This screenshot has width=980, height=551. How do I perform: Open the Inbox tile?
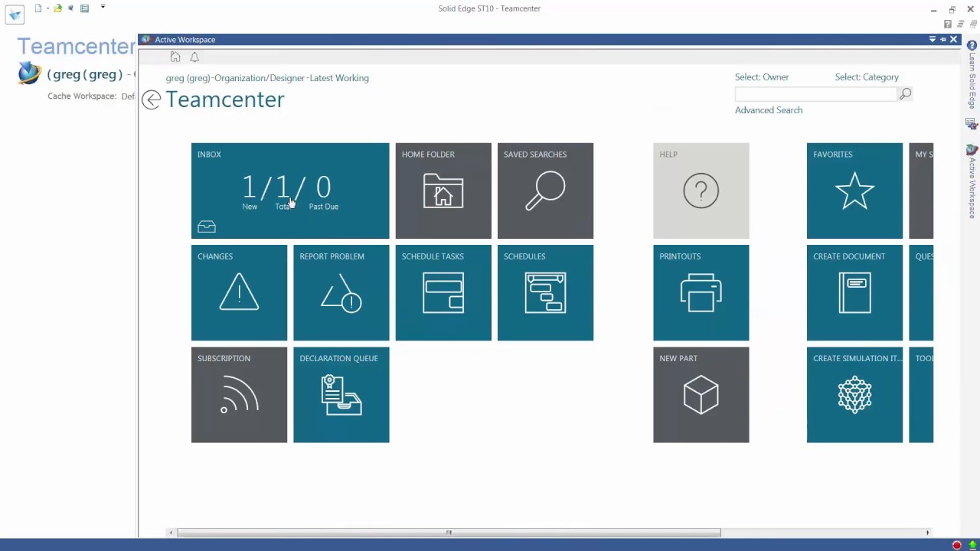pyautogui.click(x=289, y=191)
